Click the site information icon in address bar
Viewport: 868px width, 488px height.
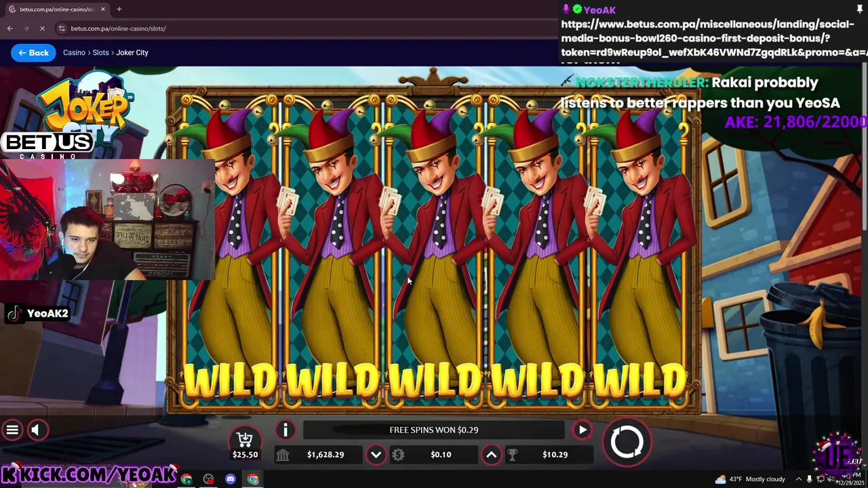(62, 28)
